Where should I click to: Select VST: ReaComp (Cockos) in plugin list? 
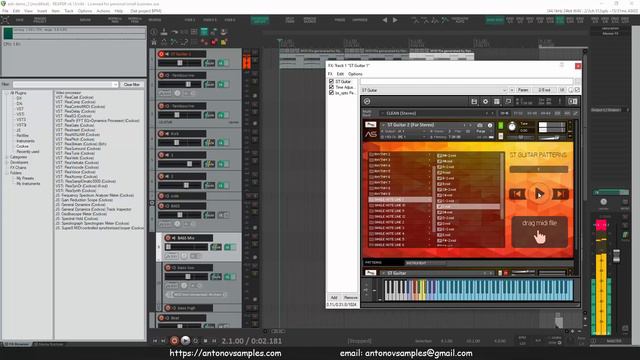(x=75, y=102)
